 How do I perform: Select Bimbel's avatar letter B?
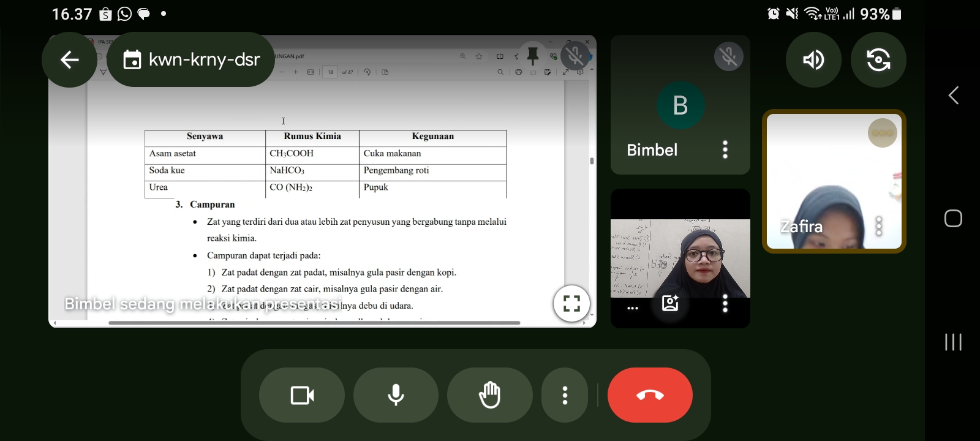pyautogui.click(x=680, y=105)
